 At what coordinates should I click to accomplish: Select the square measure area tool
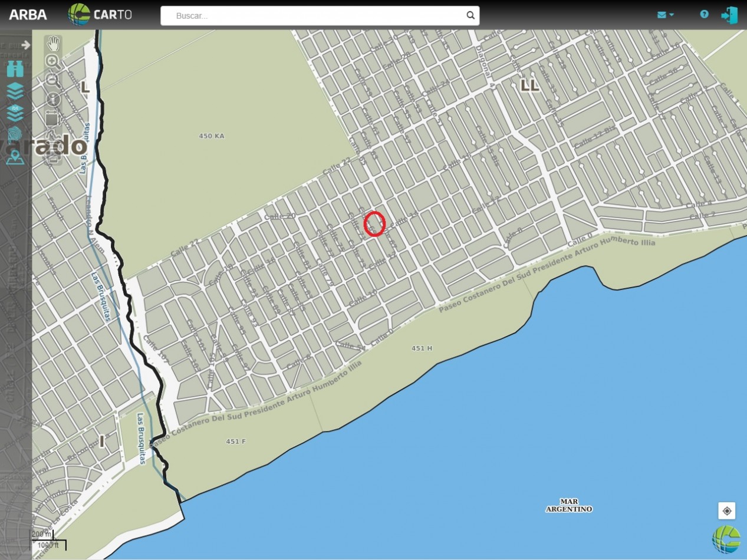click(52, 118)
